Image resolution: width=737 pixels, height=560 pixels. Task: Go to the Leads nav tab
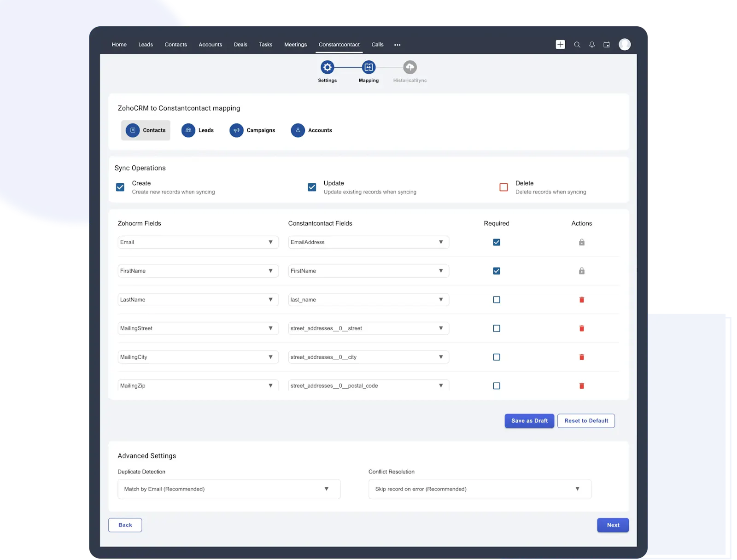(146, 45)
